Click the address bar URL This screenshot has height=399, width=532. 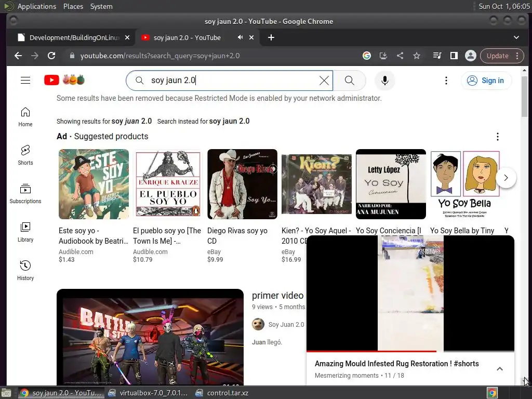click(x=160, y=56)
